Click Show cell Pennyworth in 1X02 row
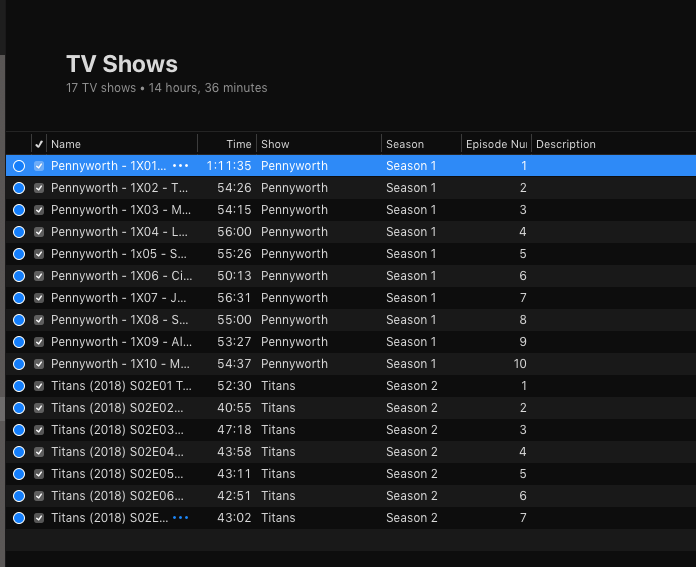The image size is (696, 567). click(x=294, y=188)
